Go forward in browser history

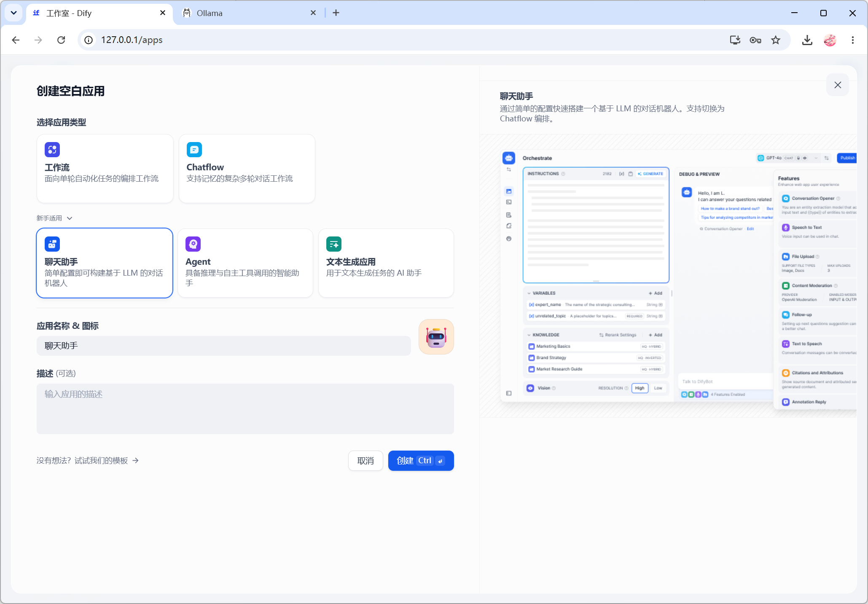point(38,40)
